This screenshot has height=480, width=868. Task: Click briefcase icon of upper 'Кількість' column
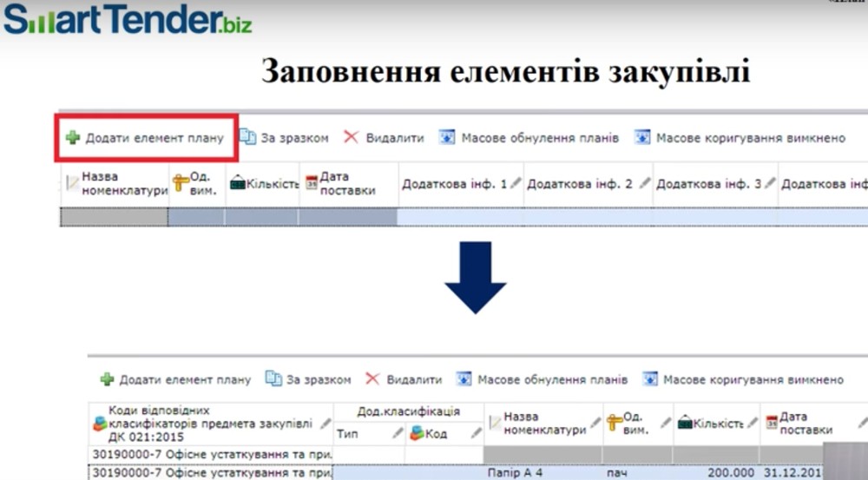pos(238,182)
